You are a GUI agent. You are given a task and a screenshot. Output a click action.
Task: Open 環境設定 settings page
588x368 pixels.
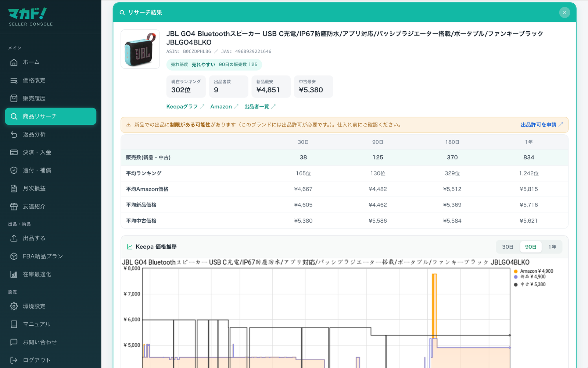pyautogui.click(x=51, y=306)
